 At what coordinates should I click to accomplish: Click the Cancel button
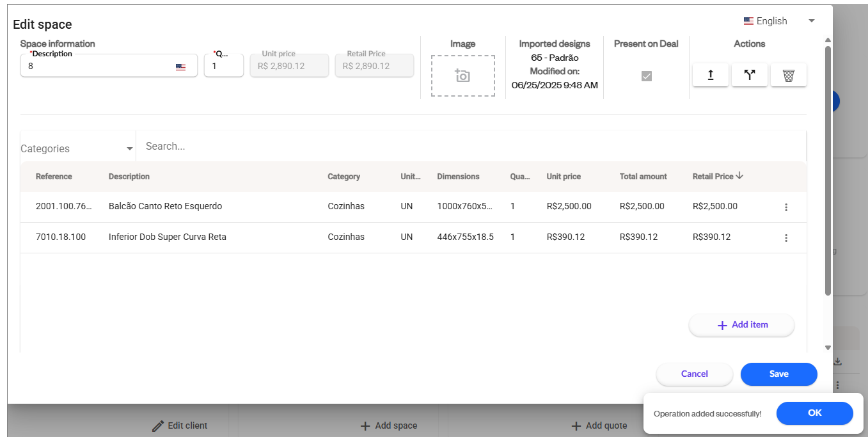pos(695,374)
